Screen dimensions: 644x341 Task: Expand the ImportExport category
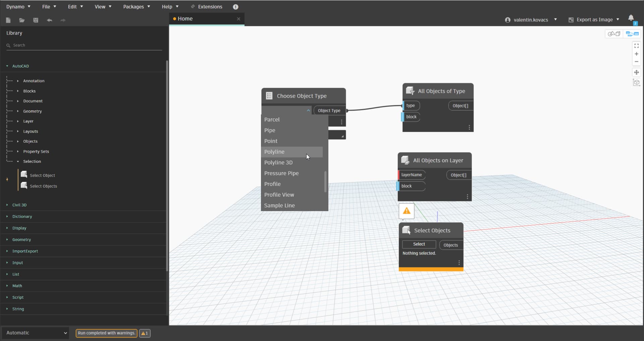[x=7, y=251]
